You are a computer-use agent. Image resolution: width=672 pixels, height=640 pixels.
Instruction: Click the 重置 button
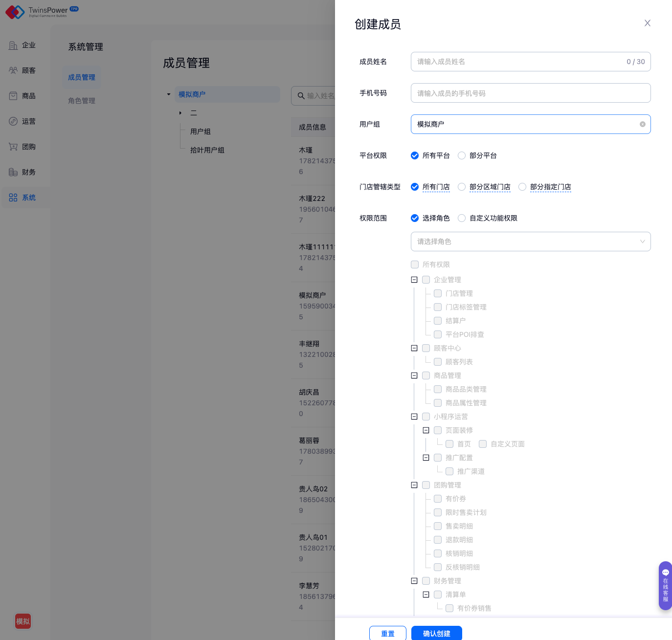(x=387, y=633)
